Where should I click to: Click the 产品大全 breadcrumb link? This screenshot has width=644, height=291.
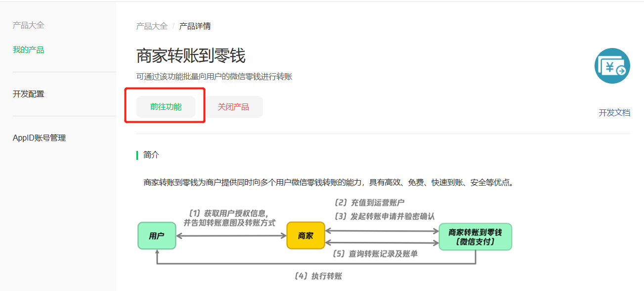[152, 26]
